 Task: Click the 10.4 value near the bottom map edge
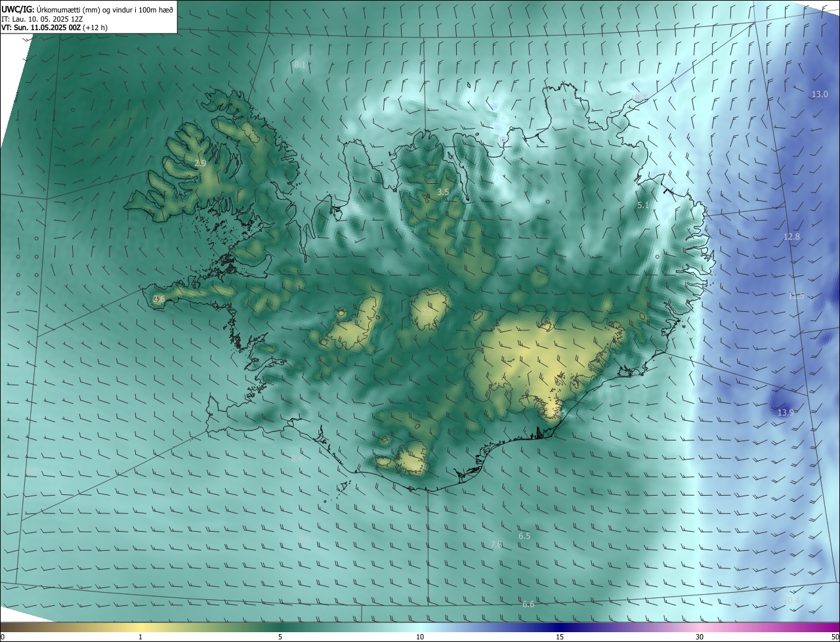click(x=792, y=600)
